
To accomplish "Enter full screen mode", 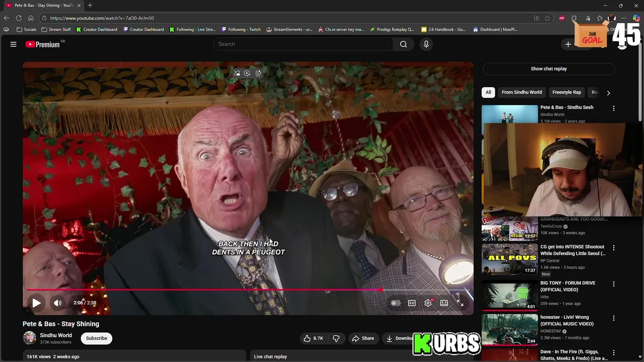I will click(460, 303).
